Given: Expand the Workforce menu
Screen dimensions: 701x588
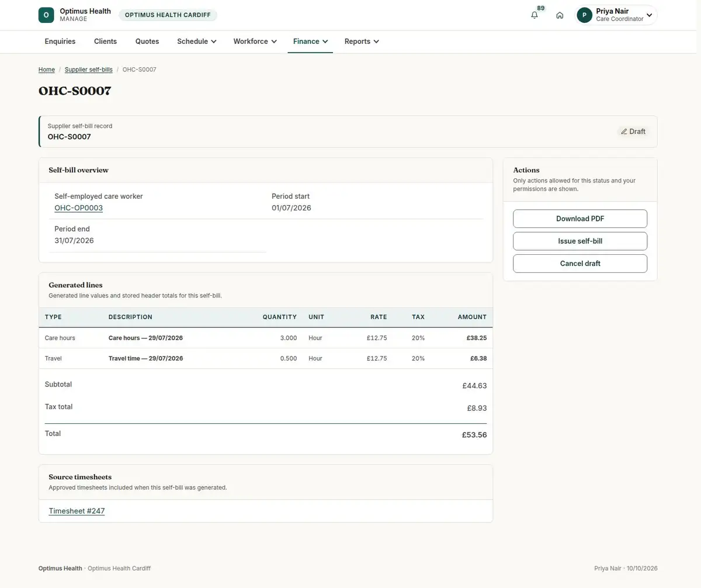Looking at the screenshot, I should [x=255, y=41].
